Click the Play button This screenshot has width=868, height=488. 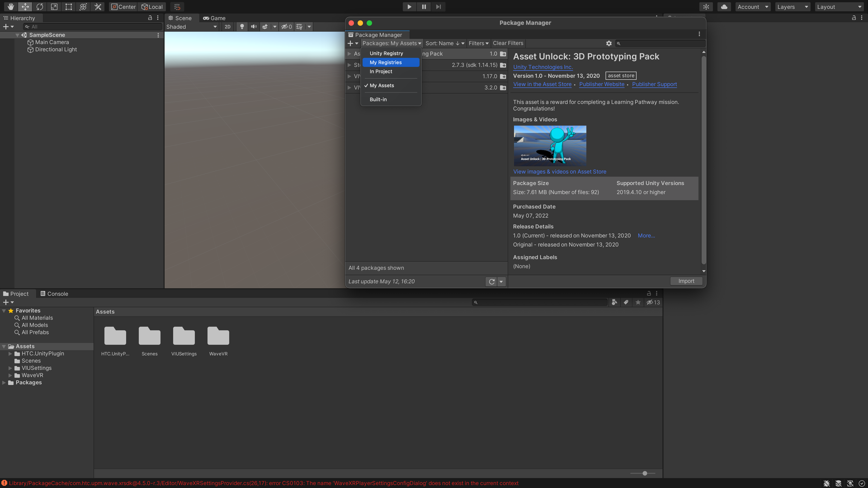pyautogui.click(x=409, y=7)
